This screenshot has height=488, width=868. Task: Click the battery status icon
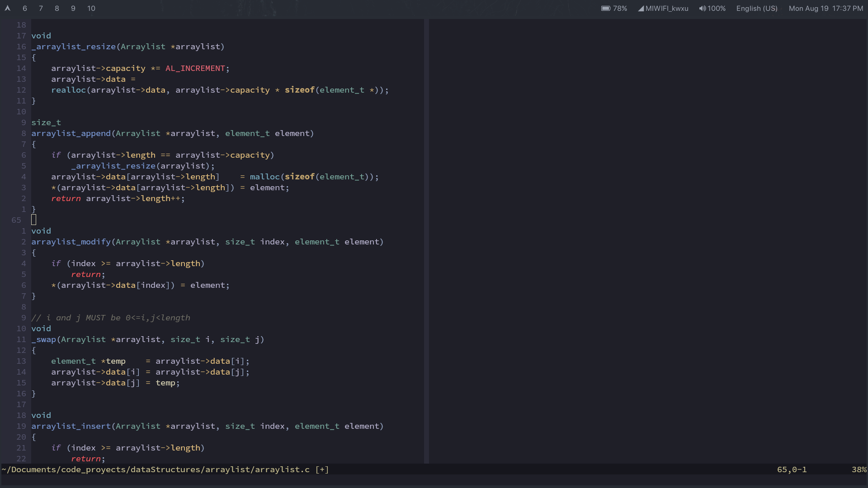coord(606,8)
